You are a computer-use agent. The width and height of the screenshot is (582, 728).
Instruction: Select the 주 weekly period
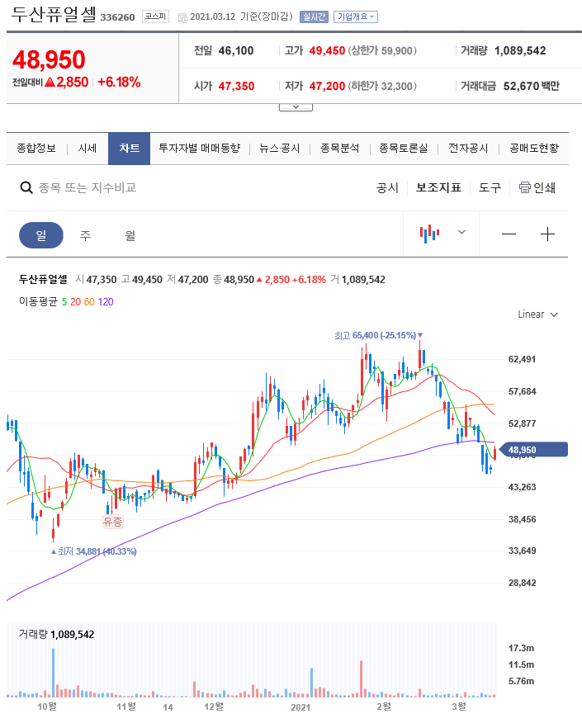click(x=86, y=235)
